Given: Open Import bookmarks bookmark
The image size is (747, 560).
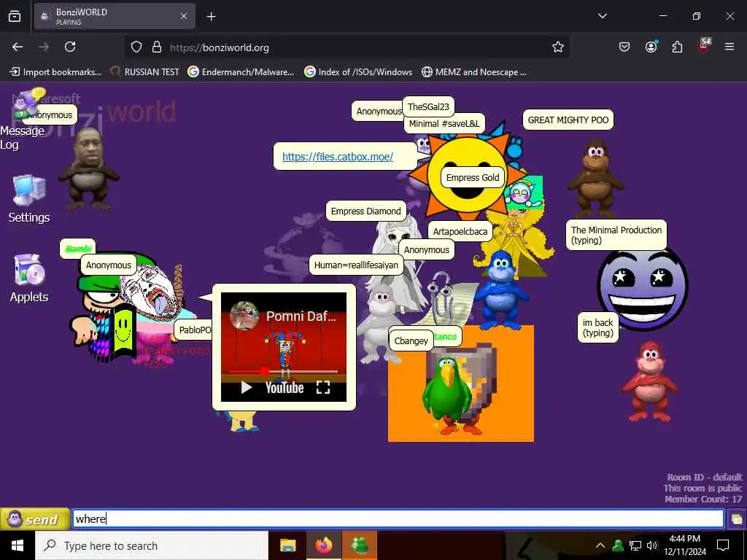Looking at the screenshot, I should pyautogui.click(x=55, y=72).
